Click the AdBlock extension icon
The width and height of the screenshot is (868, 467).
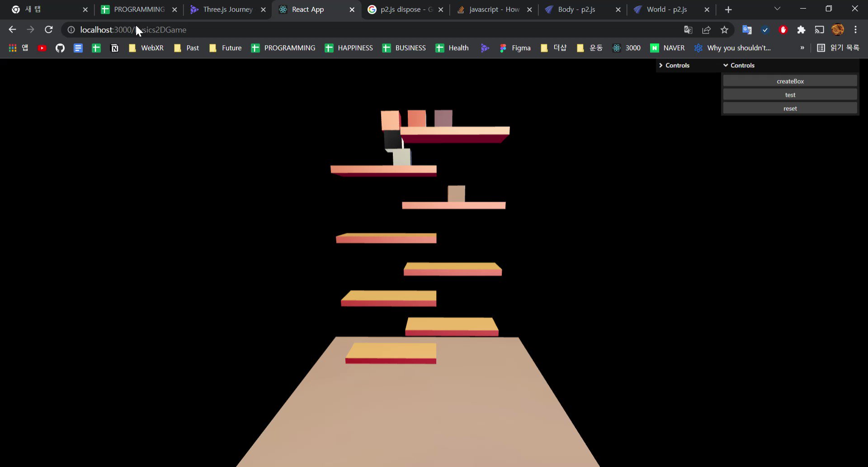pyautogui.click(x=783, y=29)
